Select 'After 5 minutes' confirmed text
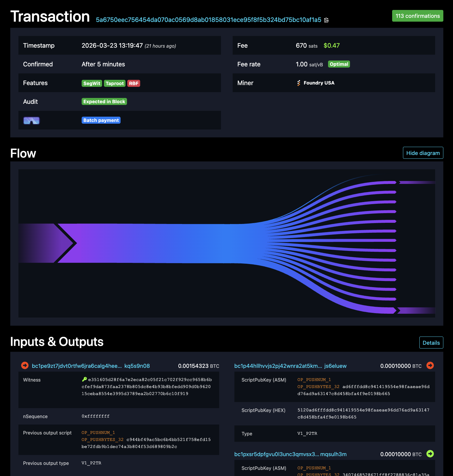453x476 pixels. (103, 64)
